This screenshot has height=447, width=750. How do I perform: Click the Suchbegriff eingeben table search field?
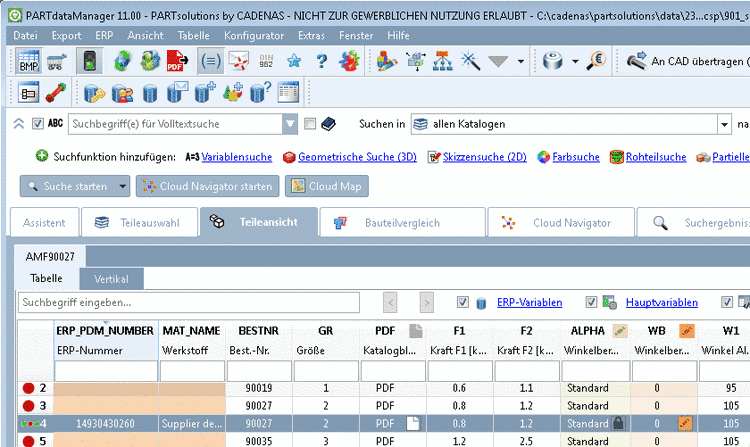pos(189,303)
